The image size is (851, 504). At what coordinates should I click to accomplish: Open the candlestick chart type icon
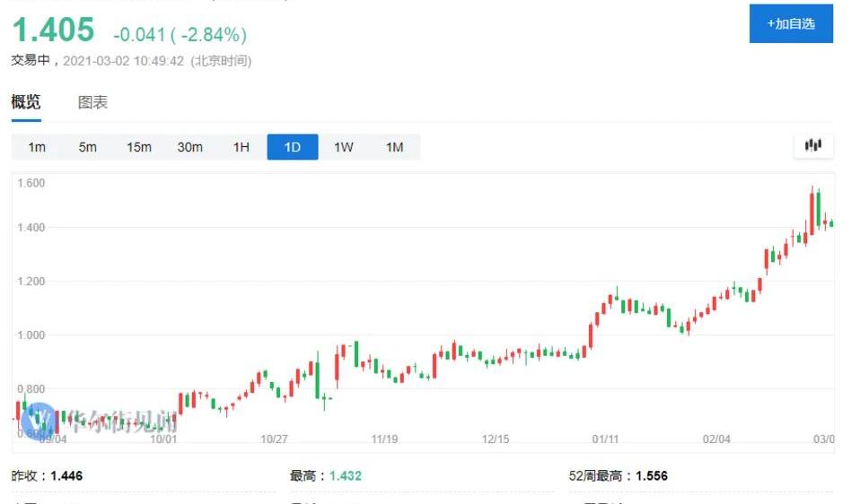tap(813, 145)
